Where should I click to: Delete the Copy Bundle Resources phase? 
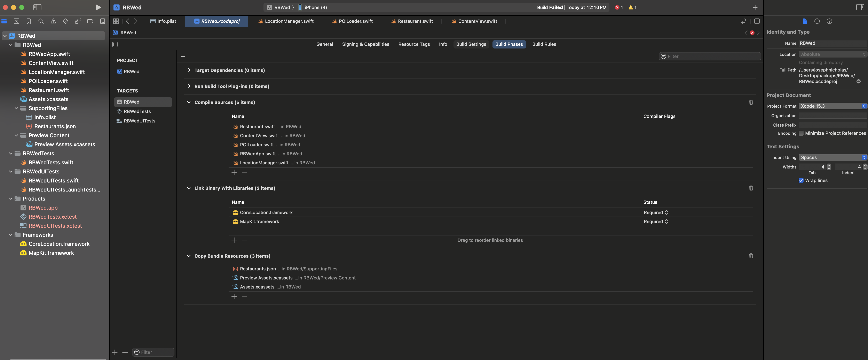coord(751,256)
